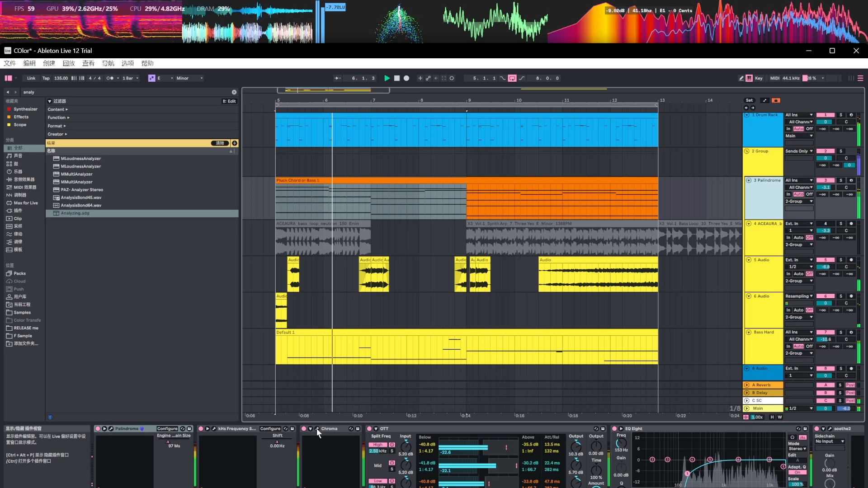Enable MIDI Map Mode
Viewport: 868px width, 488px height.
click(x=774, y=78)
